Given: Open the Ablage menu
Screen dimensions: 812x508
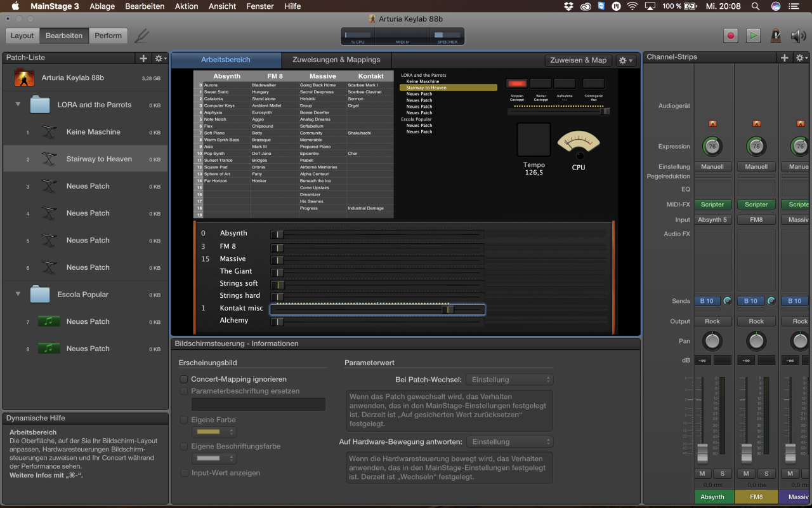Looking at the screenshot, I should tap(102, 6).
